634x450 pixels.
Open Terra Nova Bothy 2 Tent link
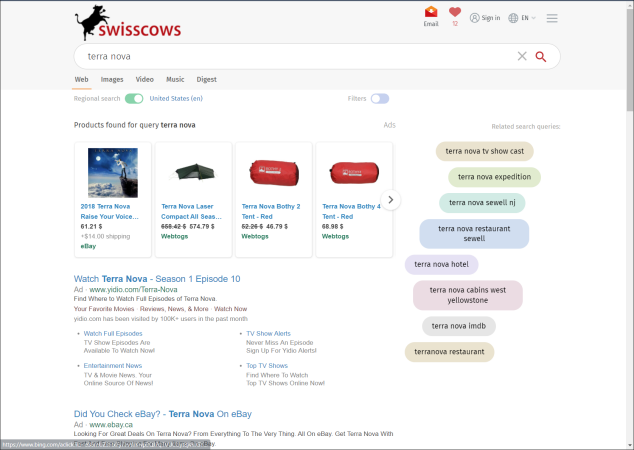coord(271,211)
